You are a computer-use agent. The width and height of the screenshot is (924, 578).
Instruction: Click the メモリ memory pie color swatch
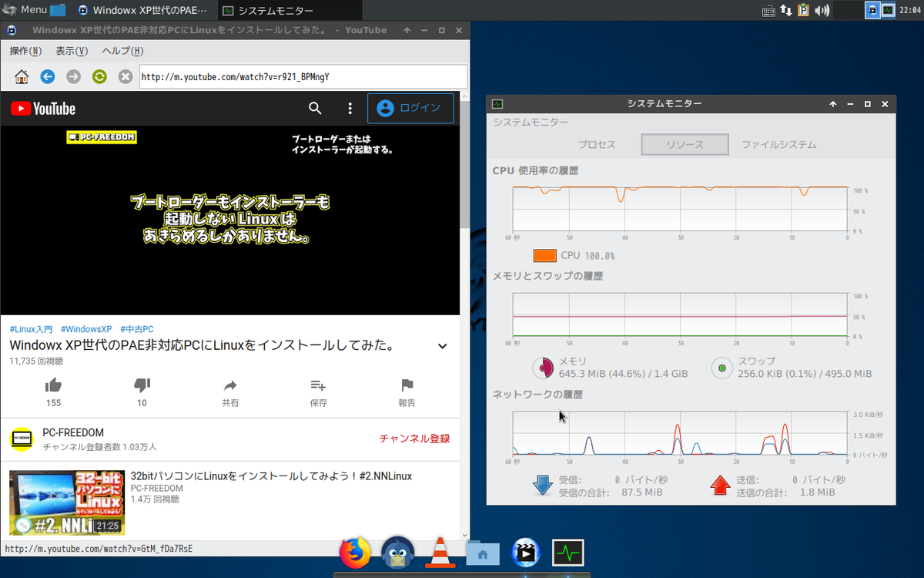[x=544, y=368]
